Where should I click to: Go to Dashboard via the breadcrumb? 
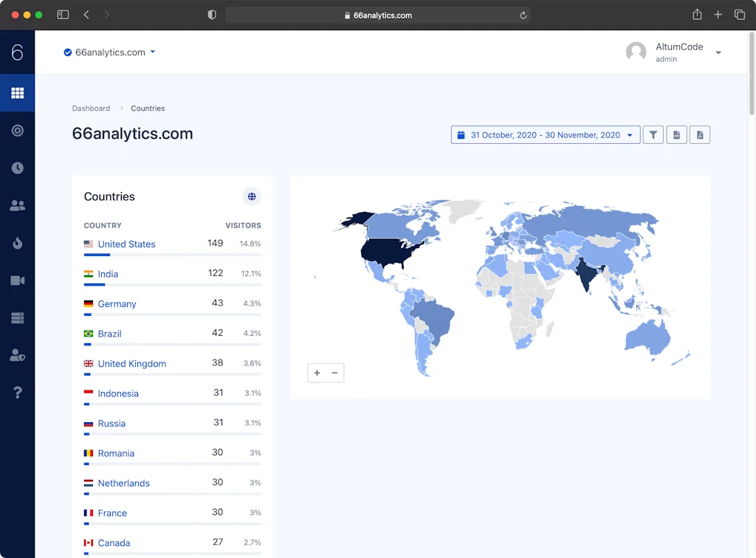[91, 108]
